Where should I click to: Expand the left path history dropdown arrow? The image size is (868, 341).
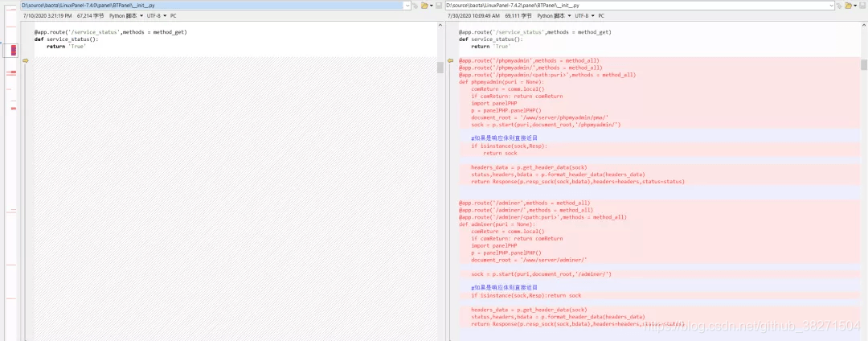[x=407, y=5]
